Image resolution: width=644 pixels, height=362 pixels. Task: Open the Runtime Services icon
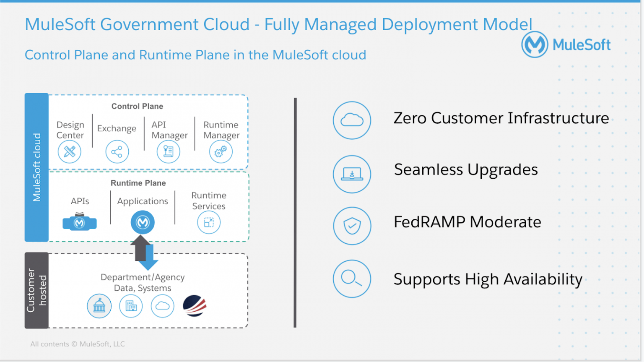(x=209, y=223)
